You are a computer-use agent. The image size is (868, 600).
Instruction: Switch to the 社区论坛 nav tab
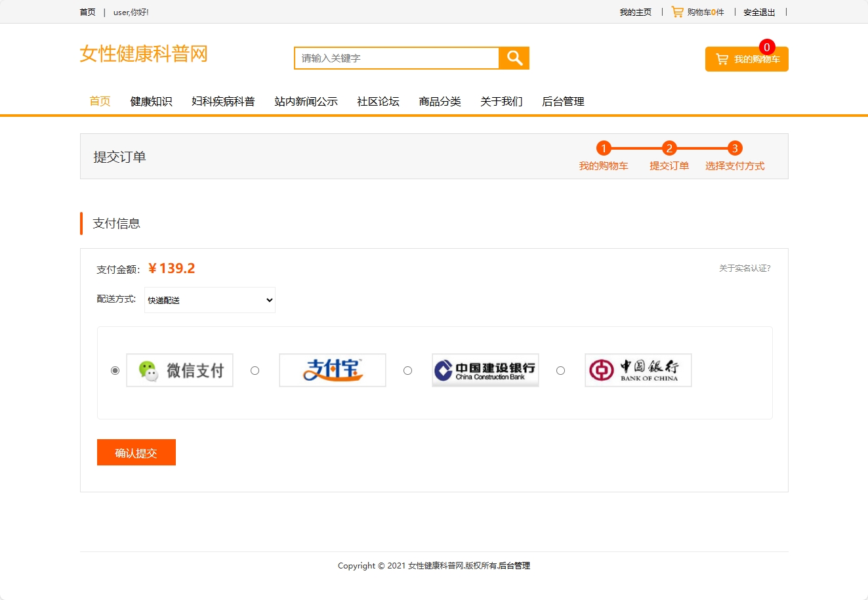click(x=377, y=101)
